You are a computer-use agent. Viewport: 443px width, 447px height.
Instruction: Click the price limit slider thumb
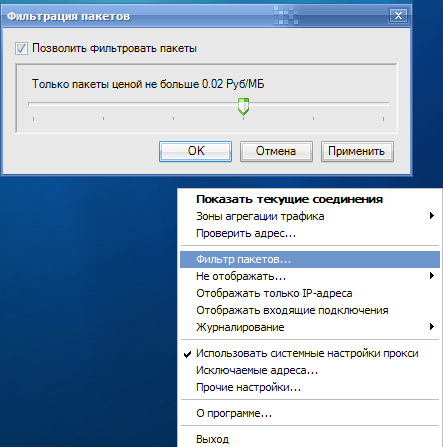tap(243, 107)
